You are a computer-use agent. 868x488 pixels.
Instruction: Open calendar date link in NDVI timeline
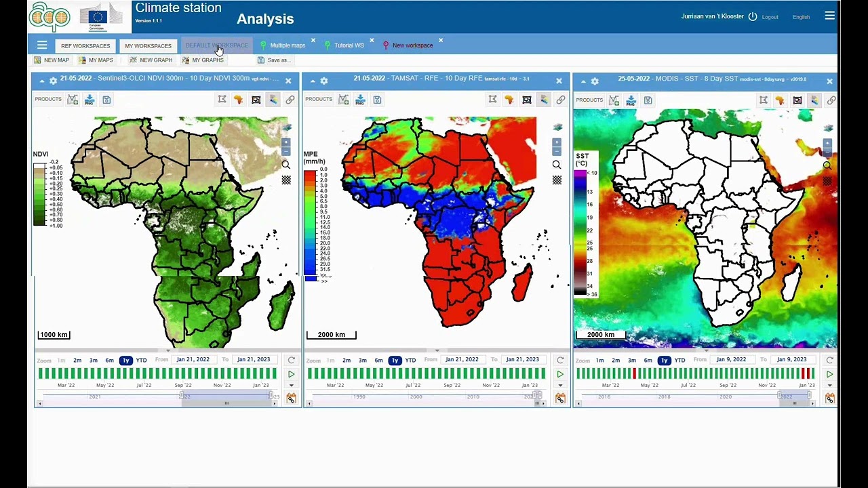pos(291,399)
